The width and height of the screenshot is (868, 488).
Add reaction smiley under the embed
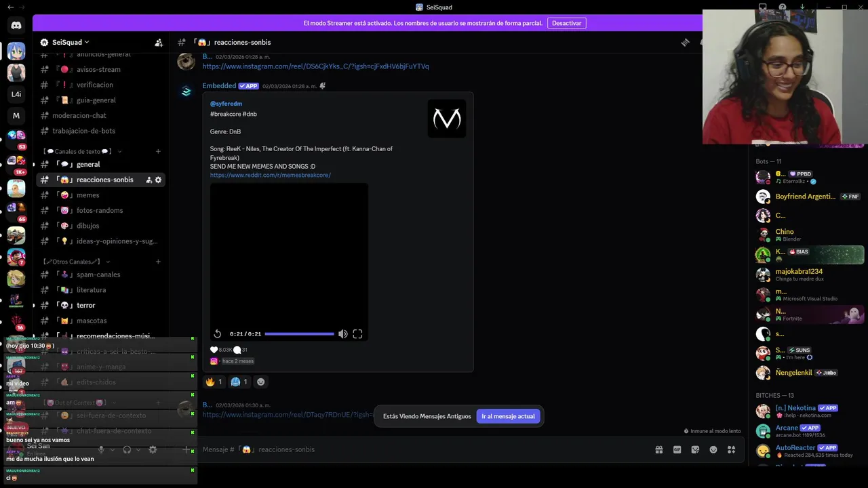260,382
